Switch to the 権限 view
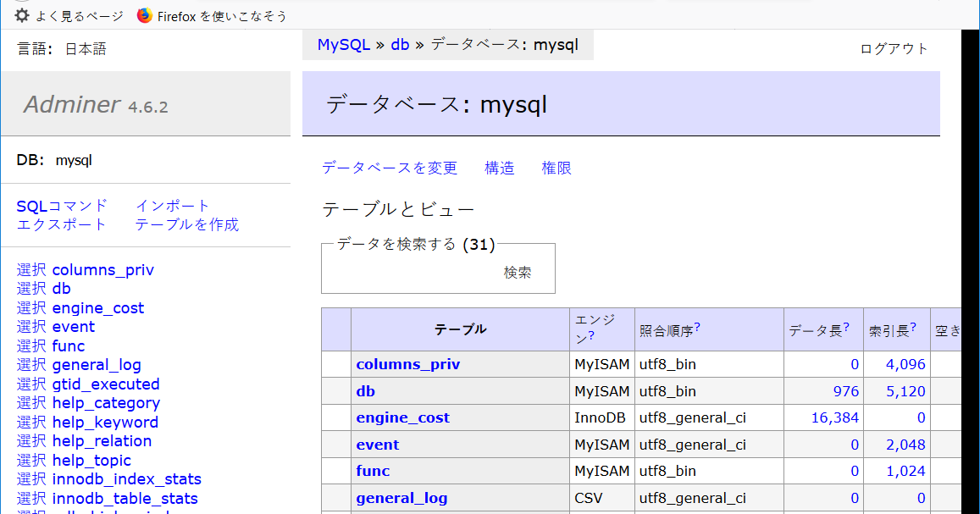The height and width of the screenshot is (514, 980). coord(556,168)
